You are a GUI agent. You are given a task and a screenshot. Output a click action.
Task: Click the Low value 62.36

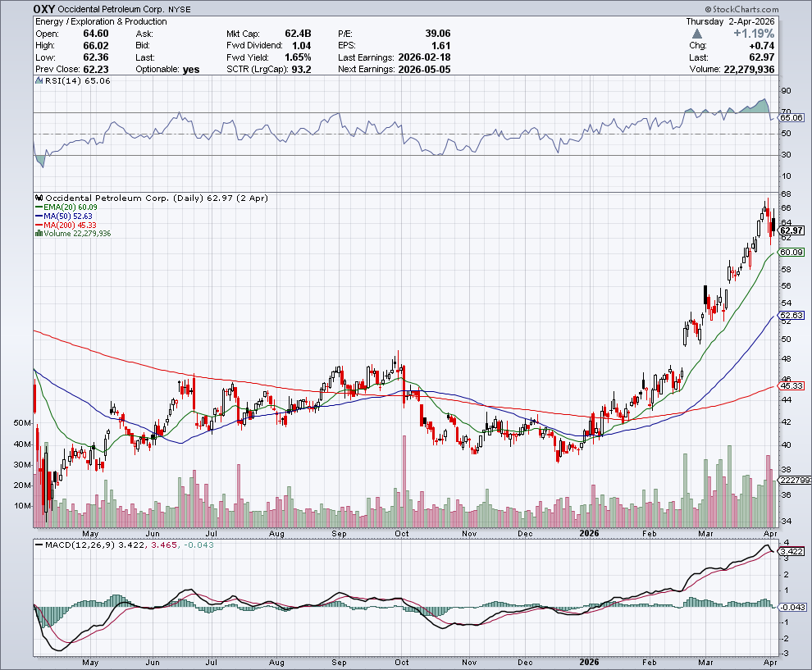click(x=96, y=57)
